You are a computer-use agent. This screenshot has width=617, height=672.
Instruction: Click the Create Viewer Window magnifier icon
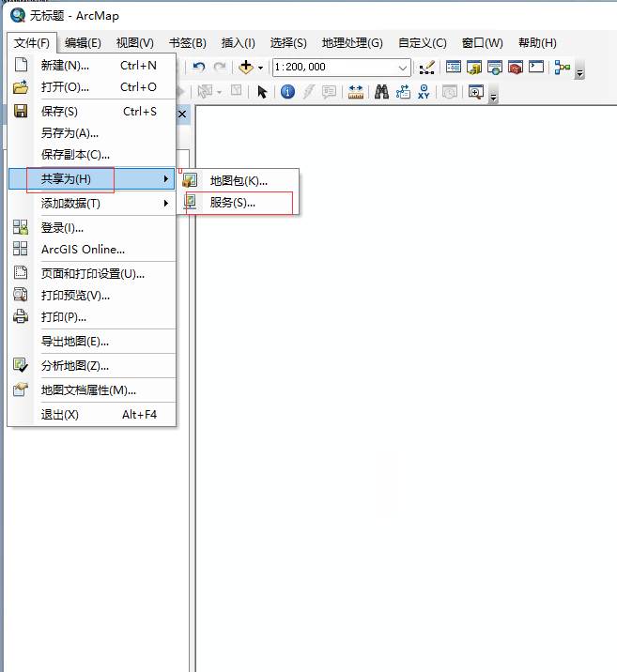(476, 92)
